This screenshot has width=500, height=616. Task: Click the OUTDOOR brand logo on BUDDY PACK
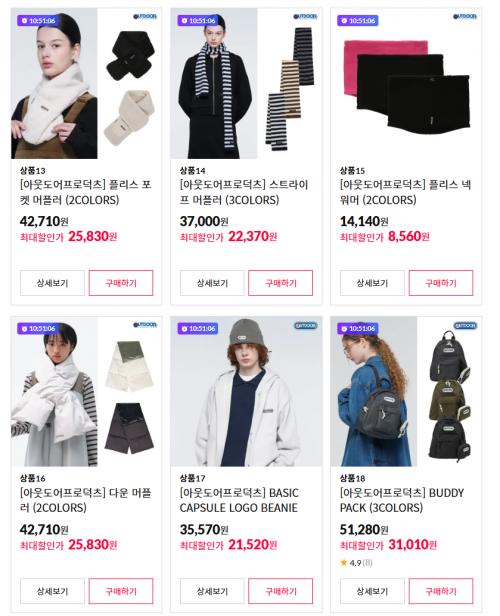click(465, 326)
